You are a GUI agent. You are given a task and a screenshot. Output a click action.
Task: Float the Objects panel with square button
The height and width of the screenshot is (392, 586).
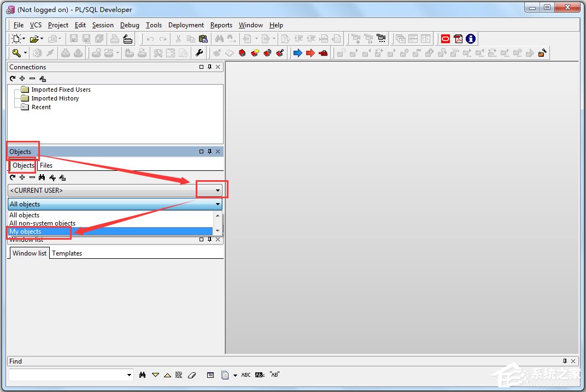(x=201, y=152)
